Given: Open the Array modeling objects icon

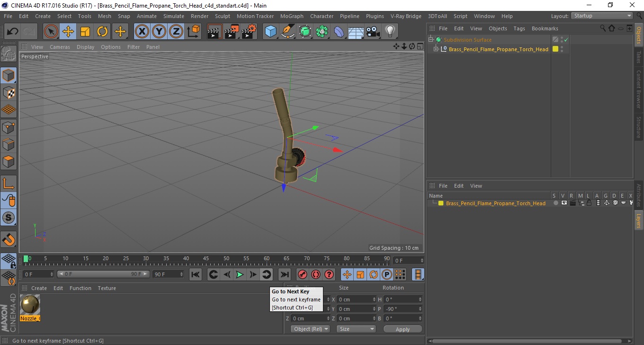Looking at the screenshot, I should (322, 32).
